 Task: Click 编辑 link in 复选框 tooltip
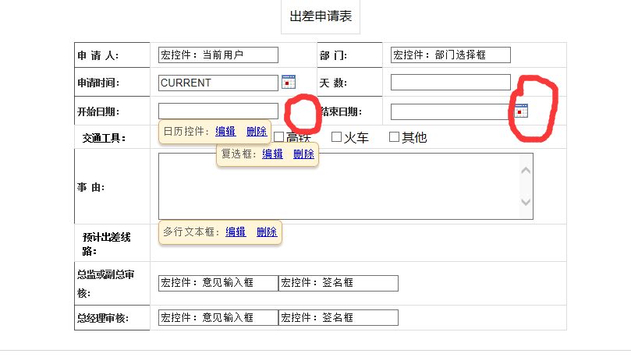272,154
